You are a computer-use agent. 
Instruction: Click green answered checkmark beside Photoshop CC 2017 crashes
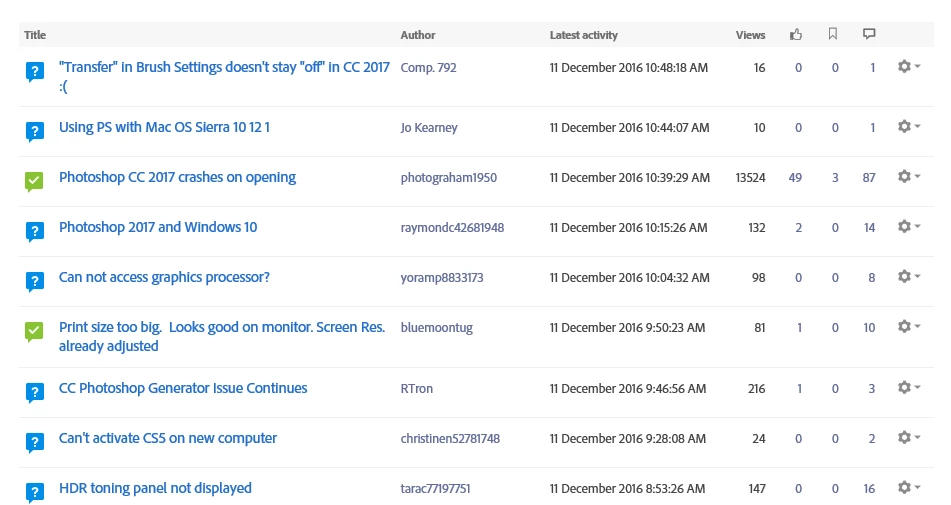[x=34, y=181]
